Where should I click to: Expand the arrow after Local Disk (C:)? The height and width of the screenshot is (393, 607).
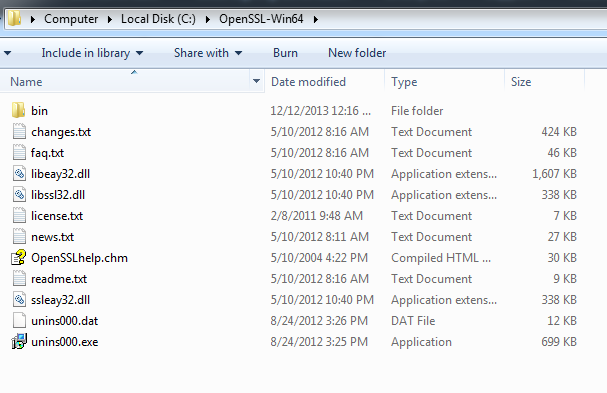208,19
